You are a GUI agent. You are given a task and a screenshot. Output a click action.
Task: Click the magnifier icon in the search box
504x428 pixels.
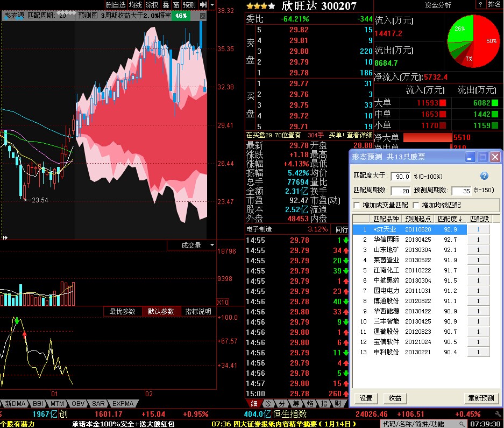(x=462, y=424)
